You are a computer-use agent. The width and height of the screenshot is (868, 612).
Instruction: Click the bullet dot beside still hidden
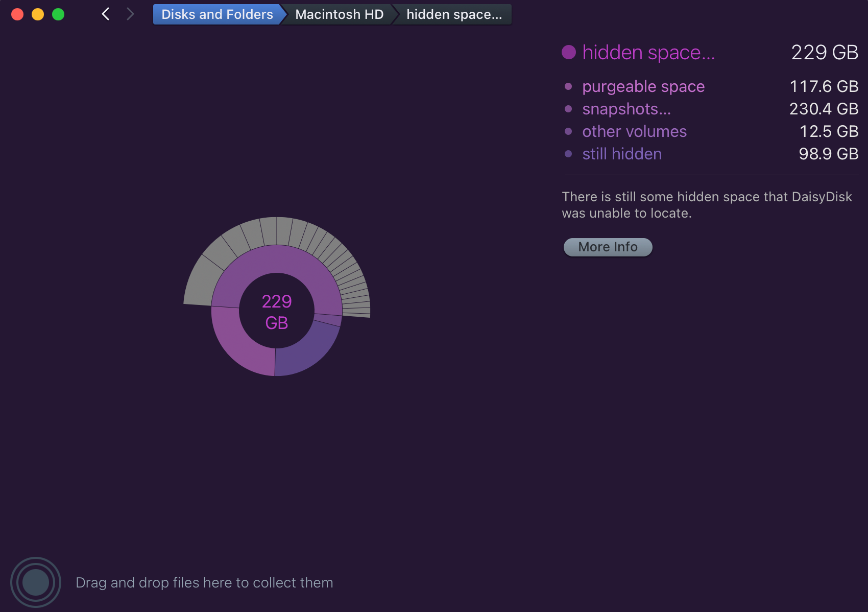(x=568, y=154)
